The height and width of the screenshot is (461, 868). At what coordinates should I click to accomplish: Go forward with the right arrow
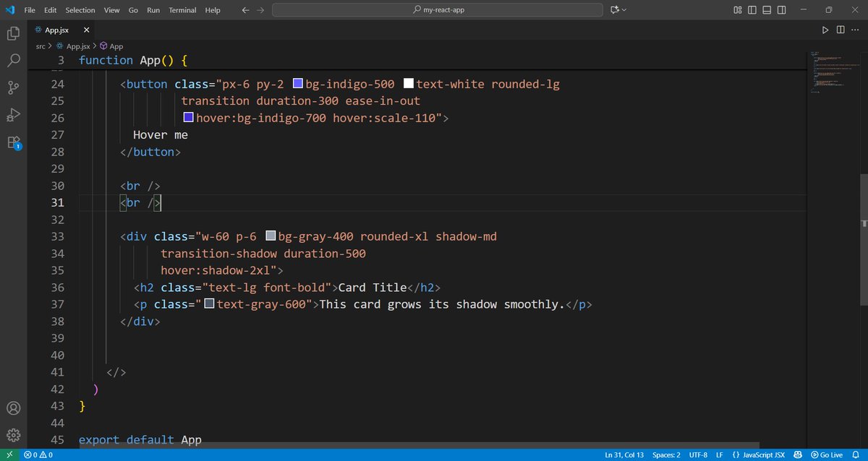(260, 10)
